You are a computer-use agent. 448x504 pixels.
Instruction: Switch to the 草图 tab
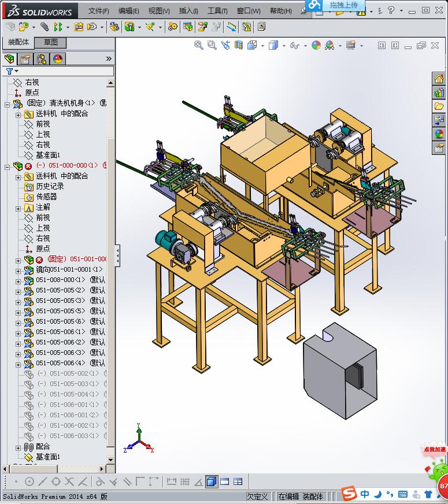pyautogui.click(x=50, y=42)
